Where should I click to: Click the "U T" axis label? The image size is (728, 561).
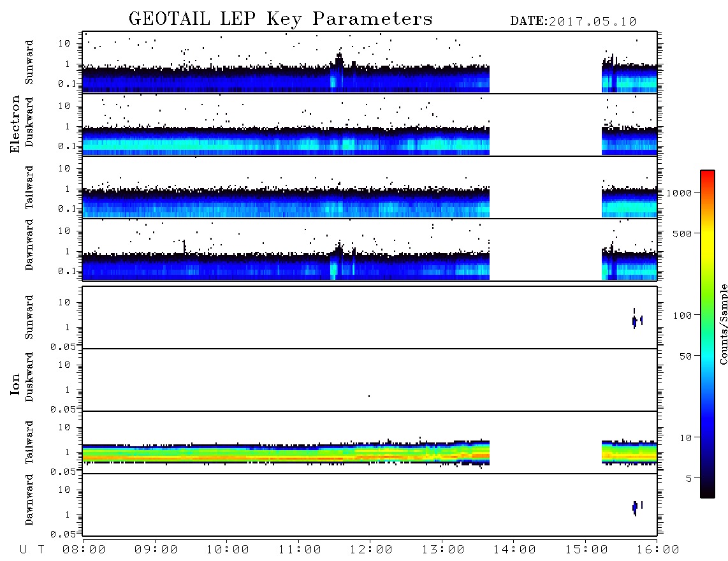click(32, 550)
